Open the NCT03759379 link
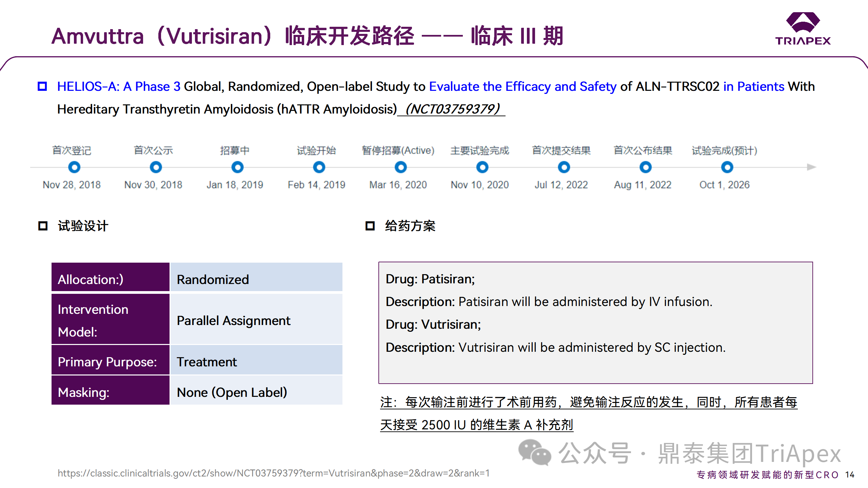 coord(452,109)
